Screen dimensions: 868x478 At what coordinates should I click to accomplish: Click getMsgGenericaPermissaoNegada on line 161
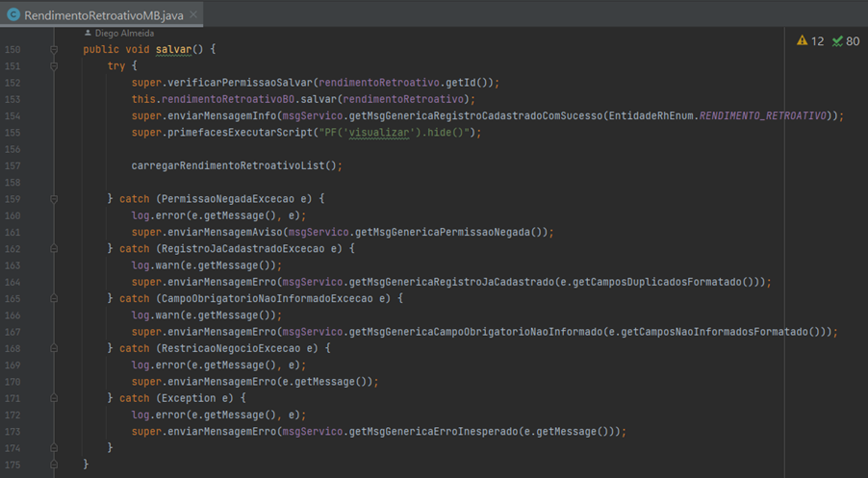(x=443, y=232)
